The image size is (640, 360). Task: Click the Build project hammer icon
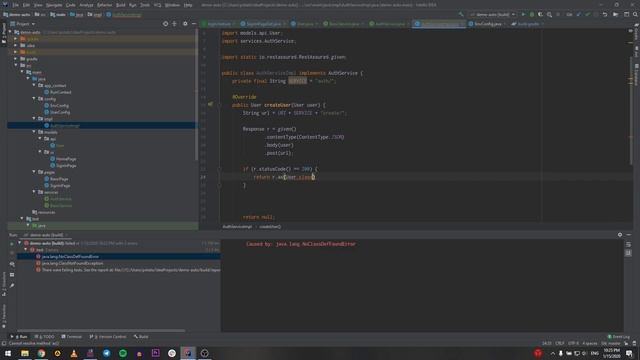461,14
